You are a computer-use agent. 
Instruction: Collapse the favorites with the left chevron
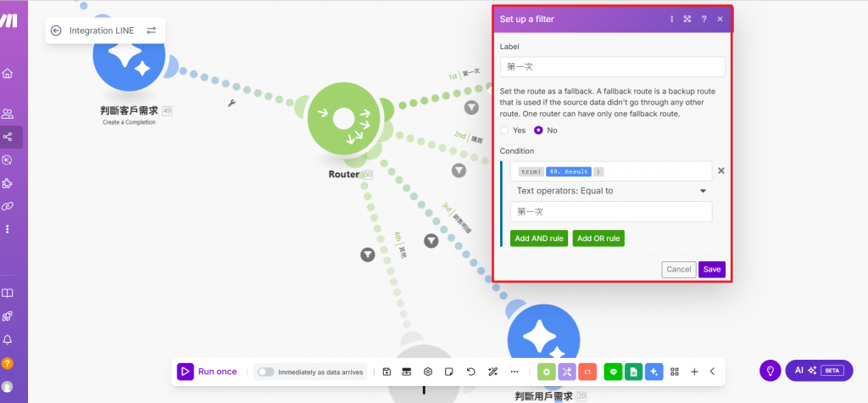712,372
